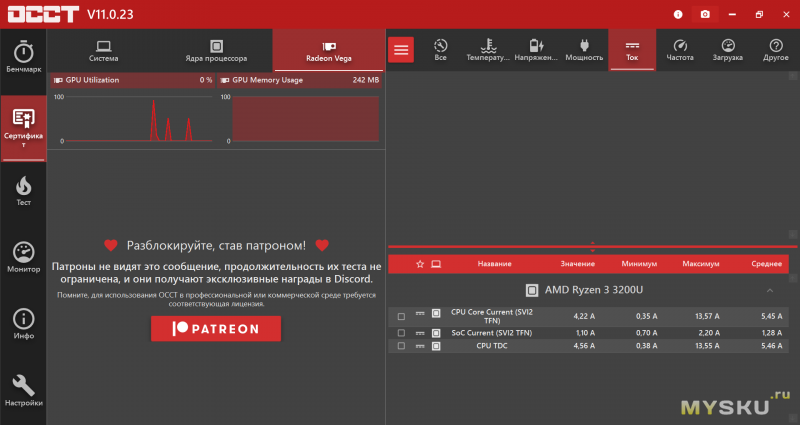Open the Бенчмарк section in sidebar
Image resolution: width=800 pixels, height=425 pixels.
coord(23,57)
